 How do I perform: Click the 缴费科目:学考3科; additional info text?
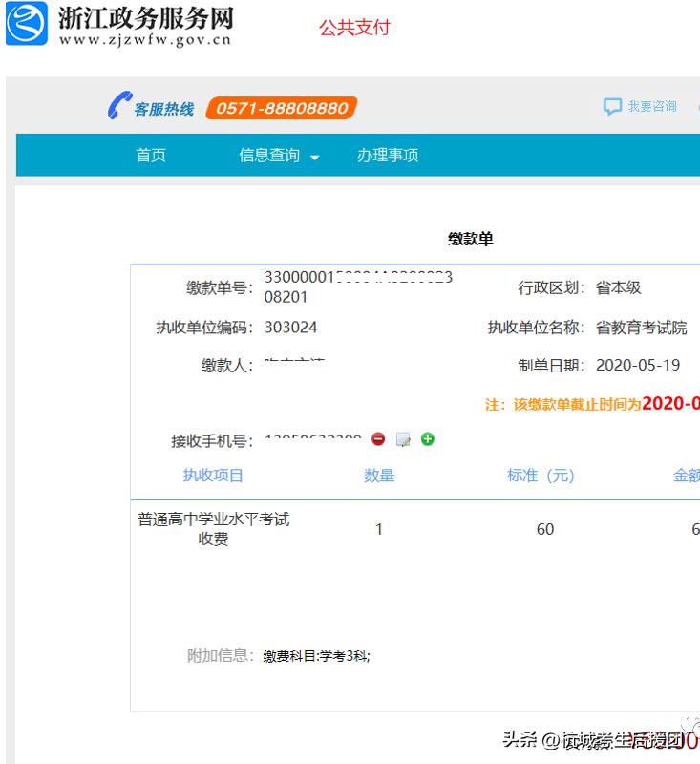coord(317,656)
